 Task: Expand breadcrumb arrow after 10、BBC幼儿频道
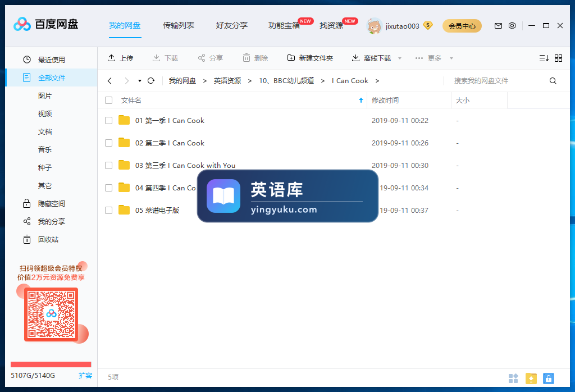click(x=323, y=81)
